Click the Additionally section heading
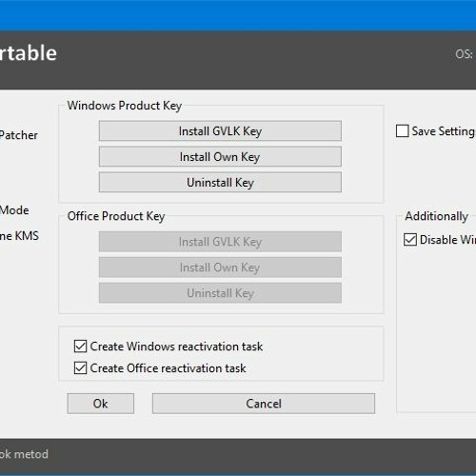 coord(437,216)
